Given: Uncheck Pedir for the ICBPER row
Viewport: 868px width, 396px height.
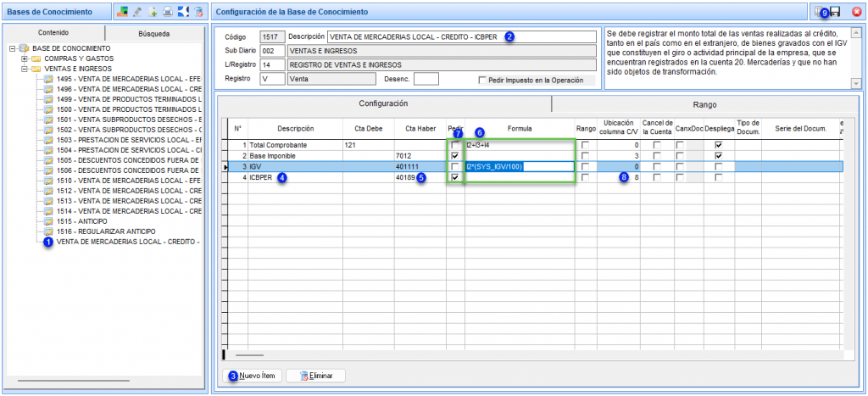Looking at the screenshot, I should point(455,177).
